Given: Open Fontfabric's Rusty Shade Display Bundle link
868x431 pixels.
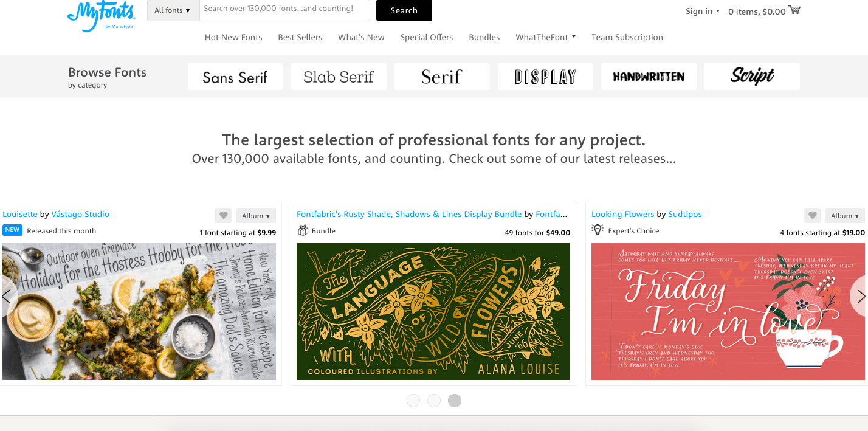Looking at the screenshot, I should click(x=409, y=214).
